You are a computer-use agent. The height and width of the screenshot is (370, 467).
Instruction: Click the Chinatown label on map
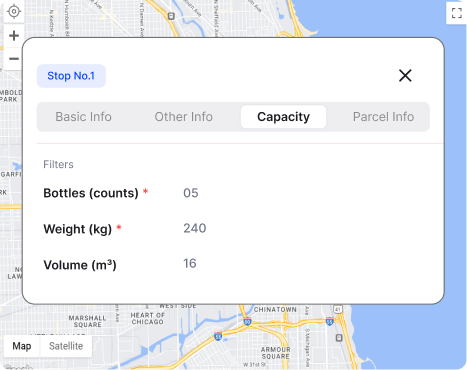coord(275,310)
